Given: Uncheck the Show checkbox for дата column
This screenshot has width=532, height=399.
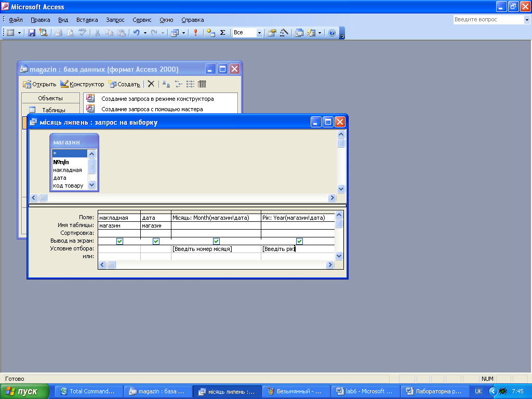Looking at the screenshot, I should click(156, 241).
